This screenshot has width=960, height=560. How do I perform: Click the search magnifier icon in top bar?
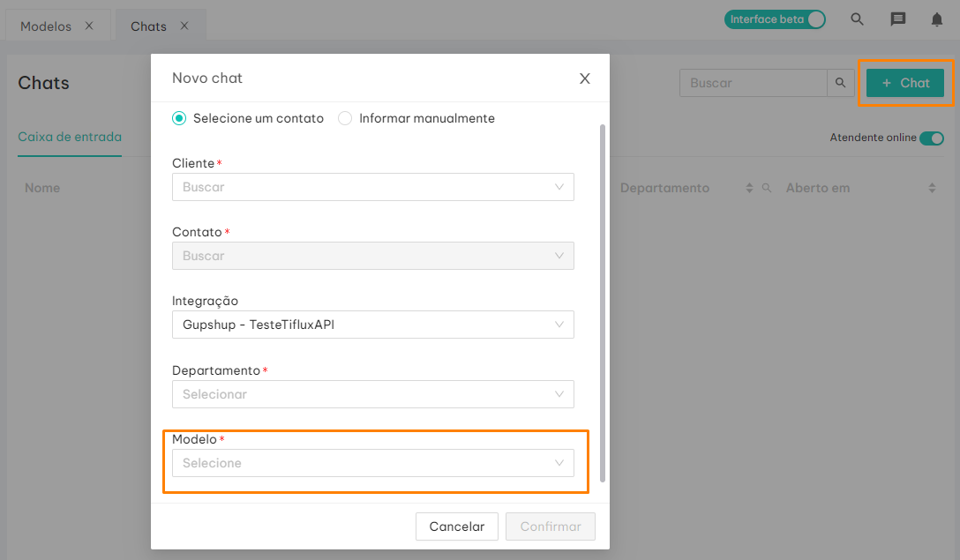click(x=857, y=19)
